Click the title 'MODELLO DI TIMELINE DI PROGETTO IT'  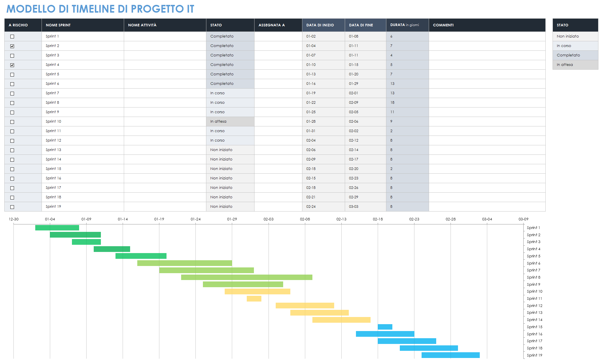pyautogui.click(x=100, y=9)
